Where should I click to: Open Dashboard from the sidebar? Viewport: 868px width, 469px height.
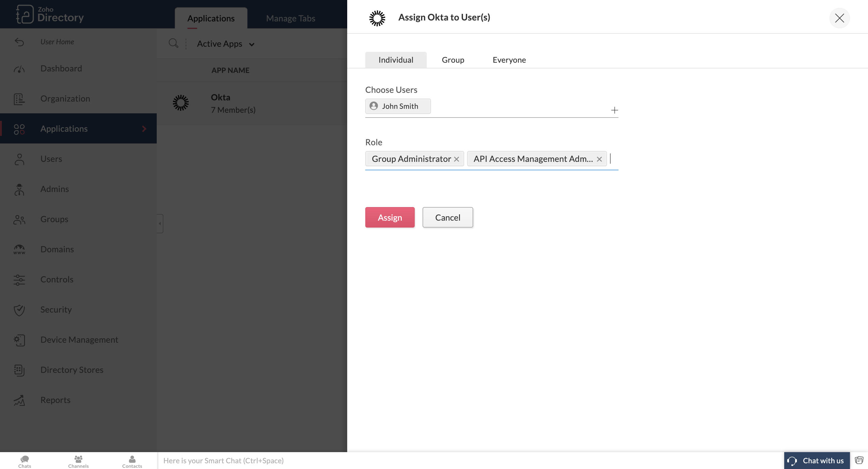78,68
